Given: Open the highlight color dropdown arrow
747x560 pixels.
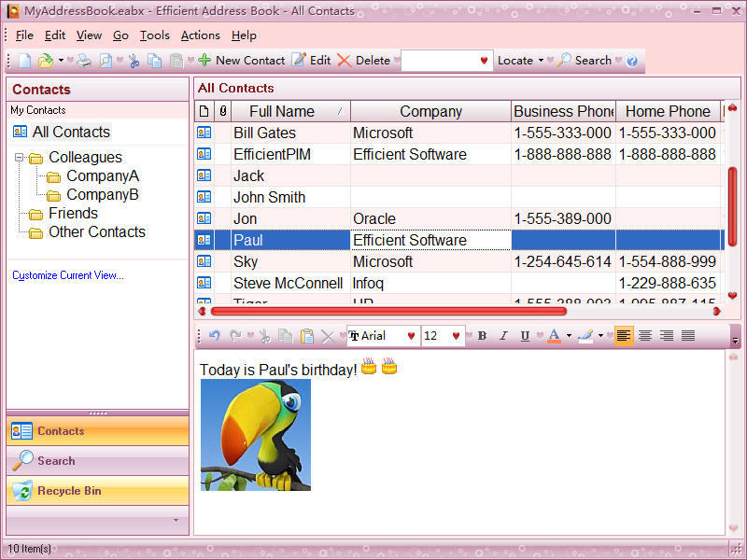Looking at the screenshot, I should [x=600, y=336].
